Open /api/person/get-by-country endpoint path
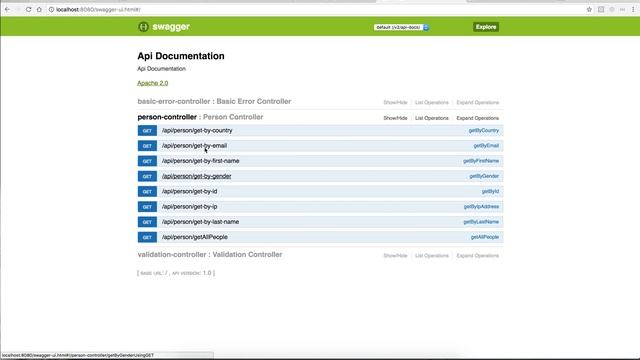This screenshot has height=360, width=640. [x=197, y=131]
